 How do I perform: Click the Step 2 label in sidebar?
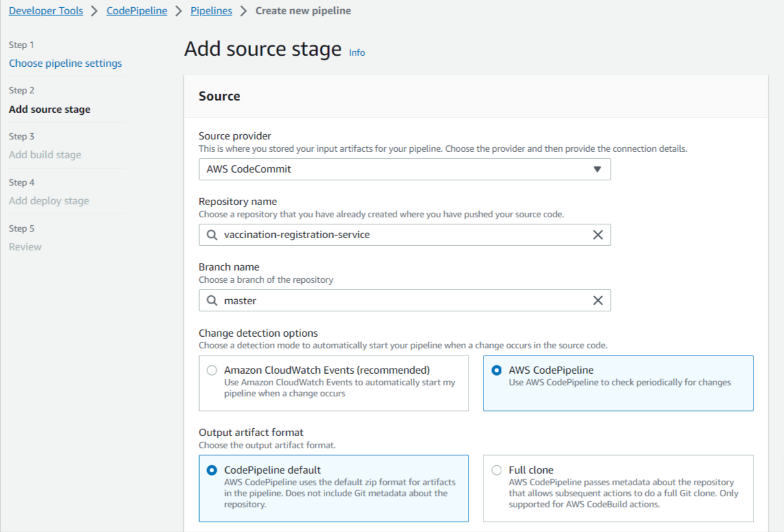[22, 91]
